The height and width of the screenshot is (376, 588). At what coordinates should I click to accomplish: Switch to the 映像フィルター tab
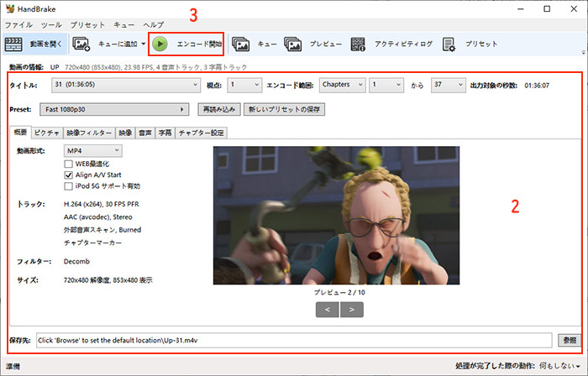(x=89, y=133)
